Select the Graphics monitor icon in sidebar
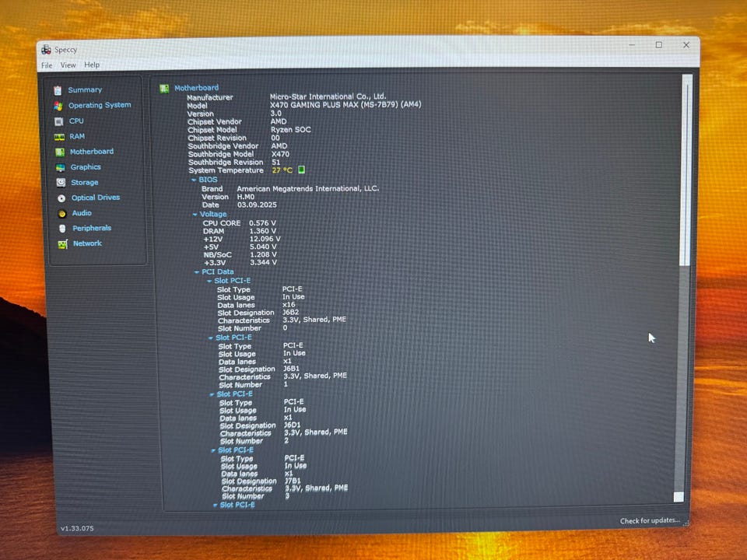This screenshot has height=560, width=747. click(60, 168)
